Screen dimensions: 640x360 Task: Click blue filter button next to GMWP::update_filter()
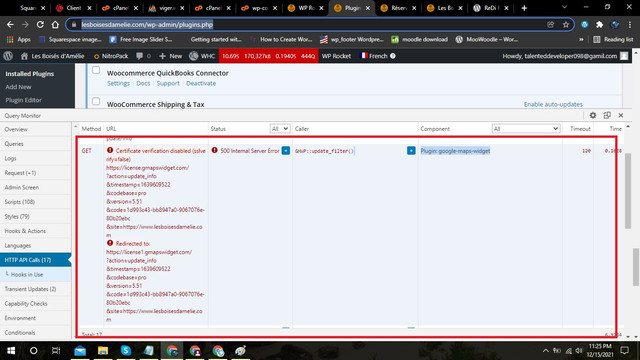(x=411, y=151)
